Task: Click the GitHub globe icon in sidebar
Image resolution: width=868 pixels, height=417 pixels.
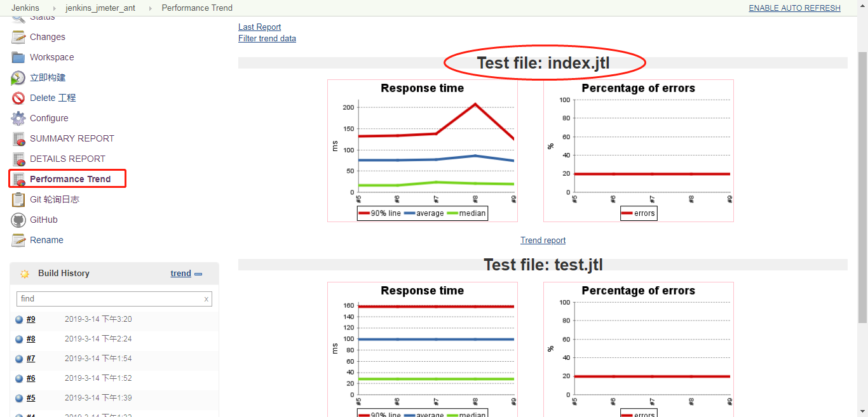Action: coord(18,220)
